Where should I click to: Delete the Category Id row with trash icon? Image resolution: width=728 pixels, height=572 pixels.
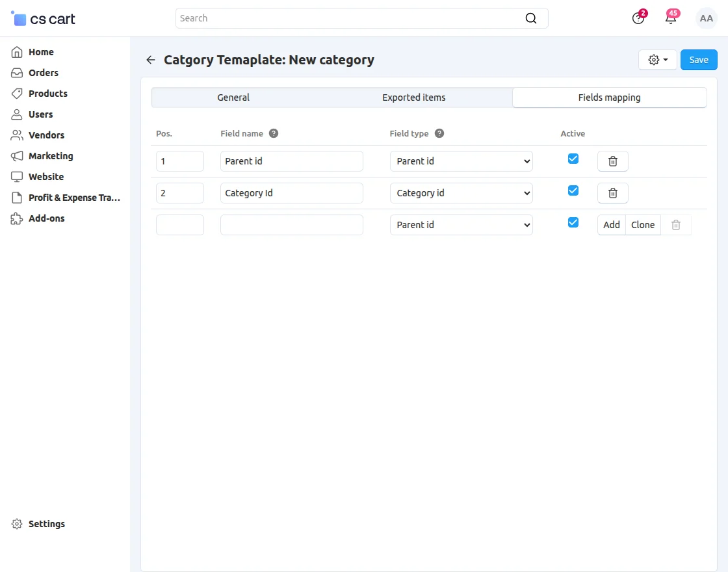click(x=612, y=193)
